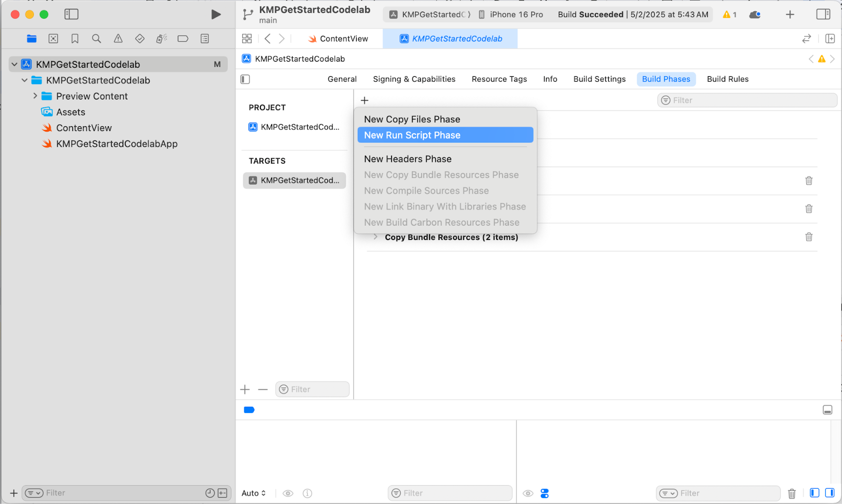Image resolution: width=842 pixels, height=504 pixels.
Task: Click the Run play button
Action: [x=216, y=14]
